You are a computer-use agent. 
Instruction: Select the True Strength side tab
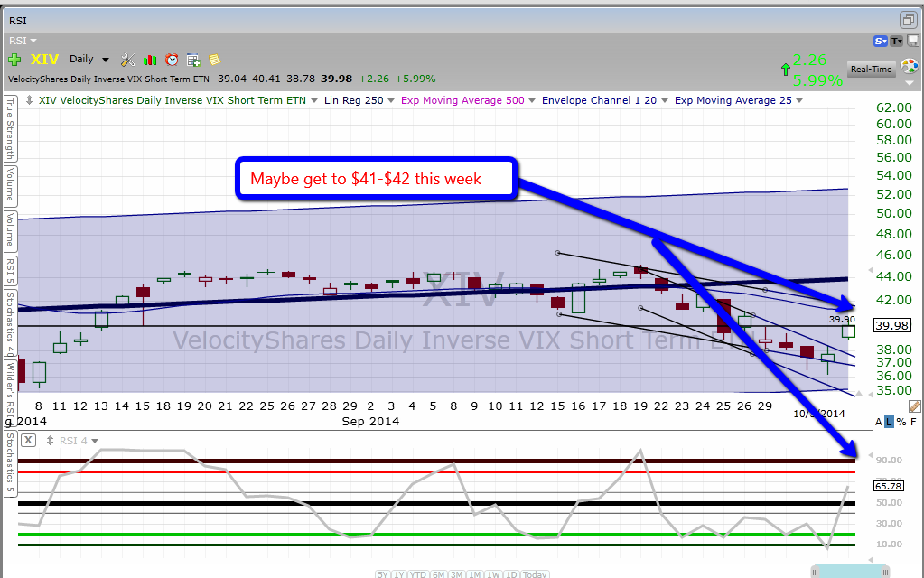coord(10,129)
